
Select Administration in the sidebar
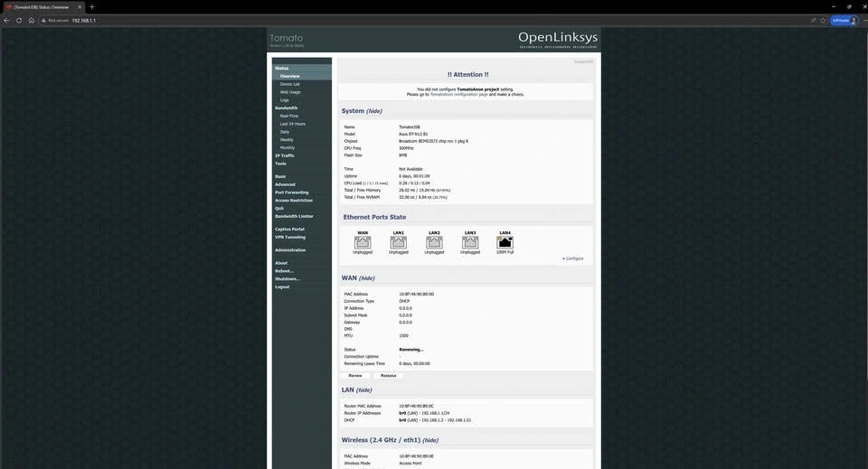pos(290,250)
